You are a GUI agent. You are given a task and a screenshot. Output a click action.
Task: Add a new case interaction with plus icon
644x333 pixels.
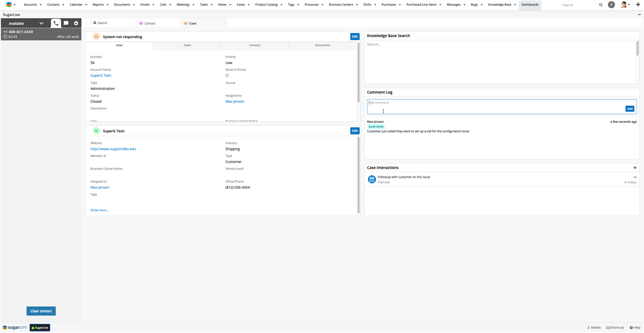click(x=635, y=168)
